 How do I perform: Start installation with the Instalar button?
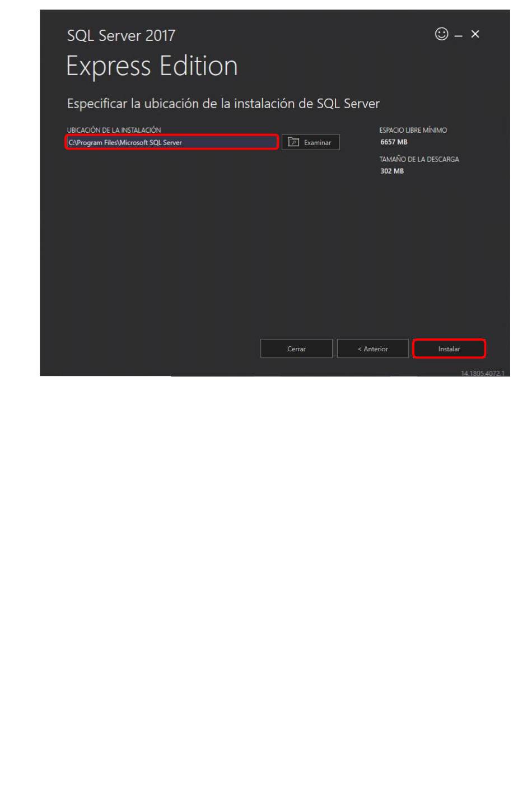click(x=449, y=348)
